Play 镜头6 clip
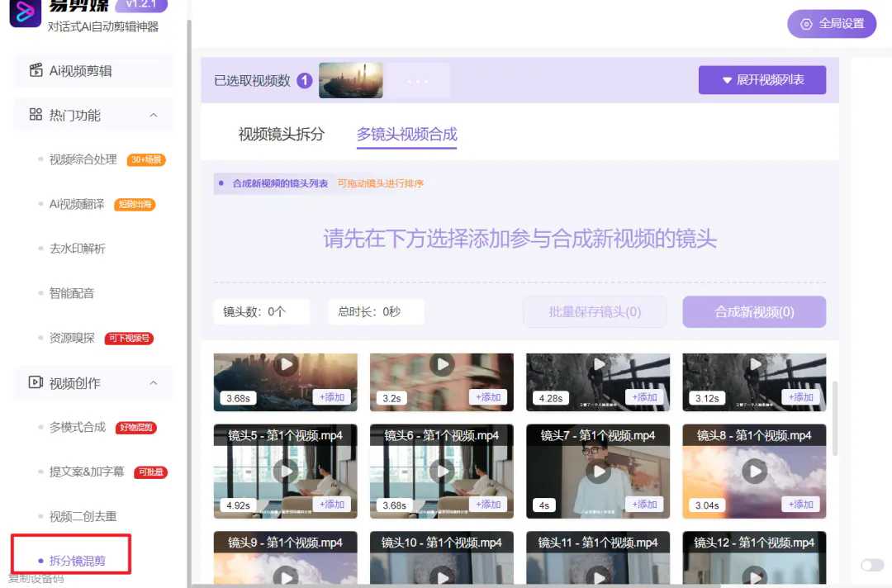Screen dimensions: 892x588 (442, 471)
